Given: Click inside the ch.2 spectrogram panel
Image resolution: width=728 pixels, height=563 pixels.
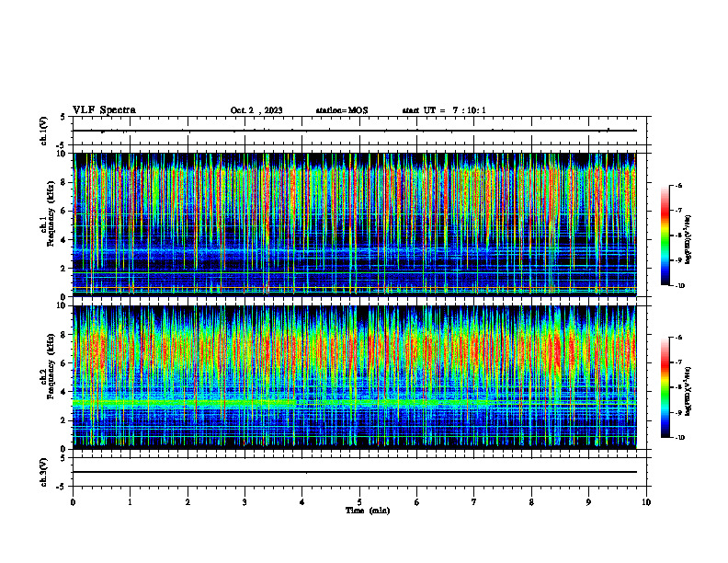Looking at the screenshot, I should pos(355,377).
